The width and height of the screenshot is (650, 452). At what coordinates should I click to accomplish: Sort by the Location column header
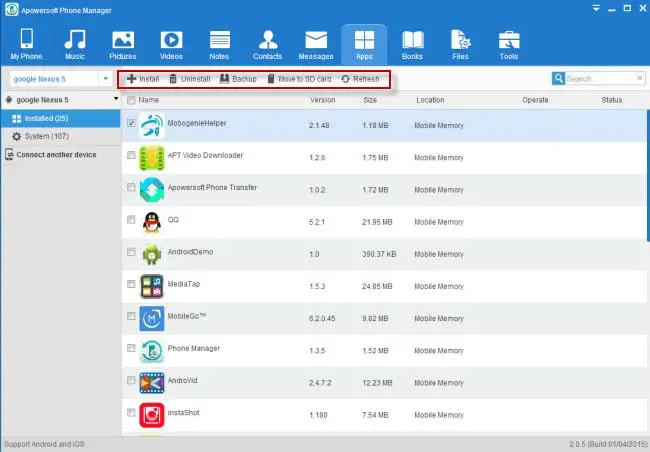(x=430, y=100)
